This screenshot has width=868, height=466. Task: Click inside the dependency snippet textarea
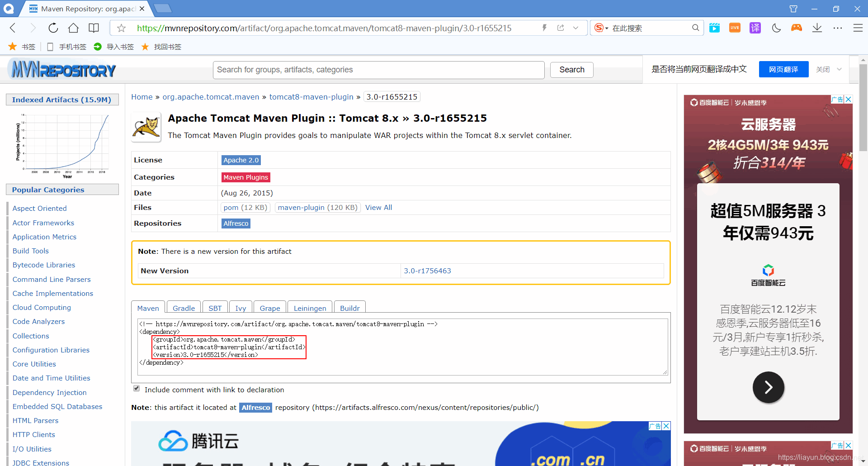coord(402,347)
